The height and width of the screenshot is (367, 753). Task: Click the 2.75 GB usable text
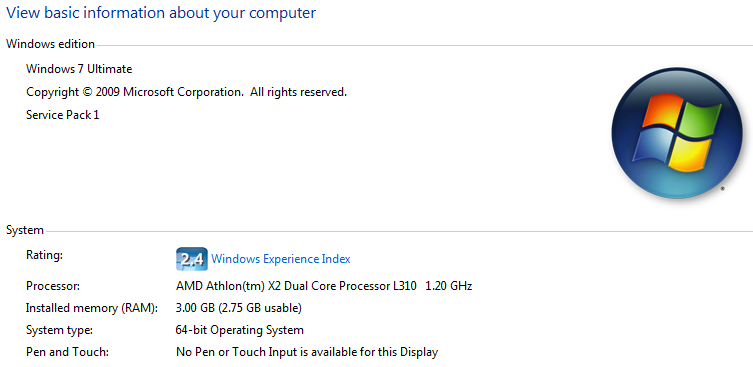(x=260, y=308)
